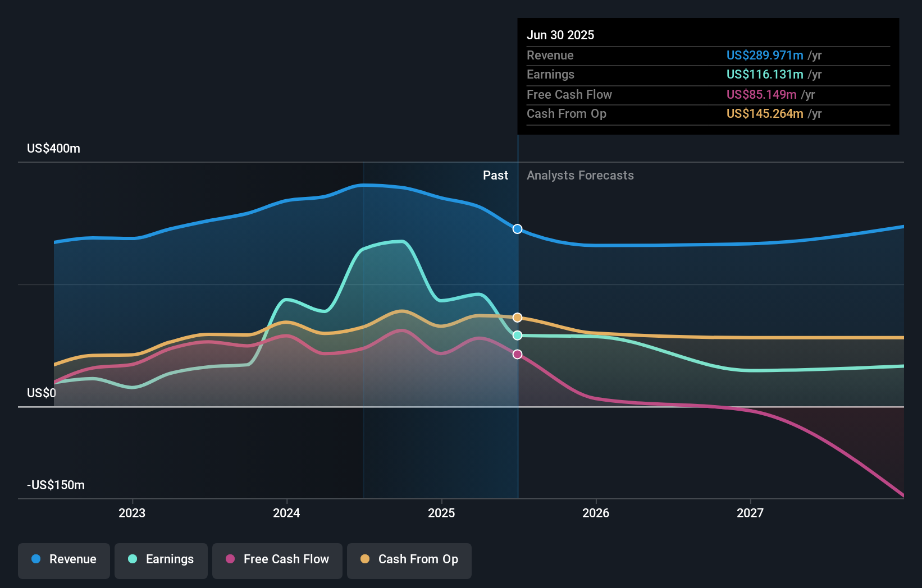Toggle the Earnings legend button

point(161,561)
